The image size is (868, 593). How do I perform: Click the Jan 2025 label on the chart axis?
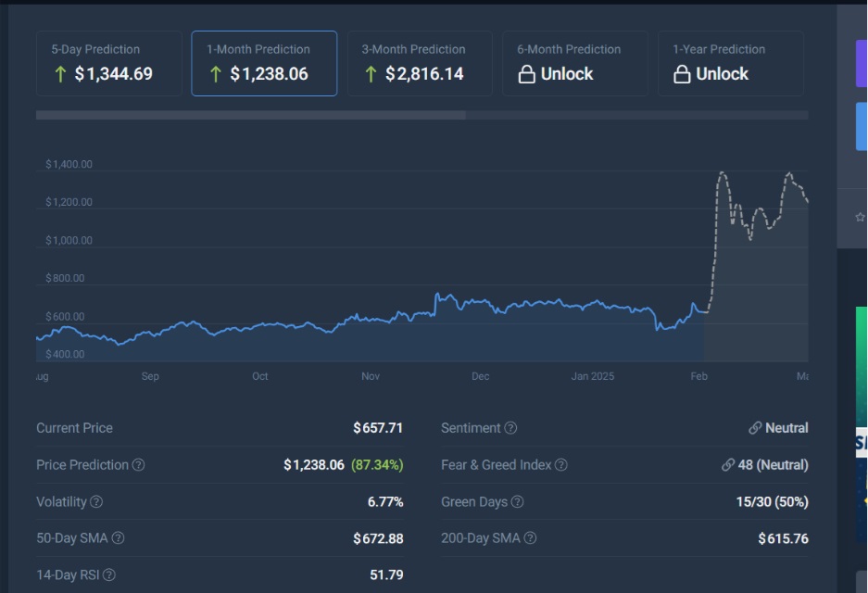tap(592, 376)
